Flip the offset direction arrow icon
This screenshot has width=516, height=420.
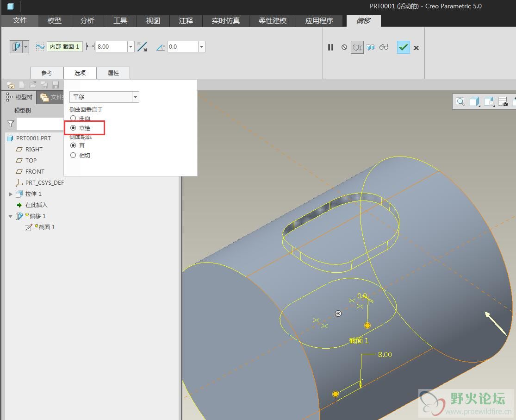point(142,47)
